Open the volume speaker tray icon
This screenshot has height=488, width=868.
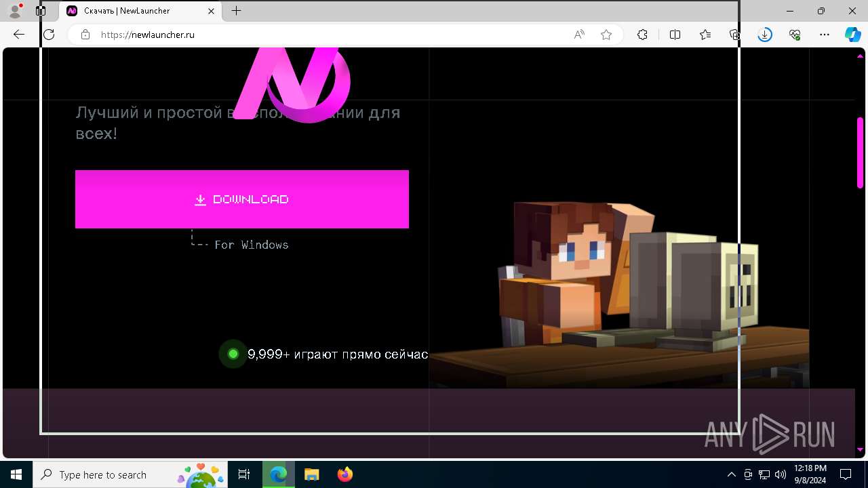pyautogui.click(x=780, y=474)
